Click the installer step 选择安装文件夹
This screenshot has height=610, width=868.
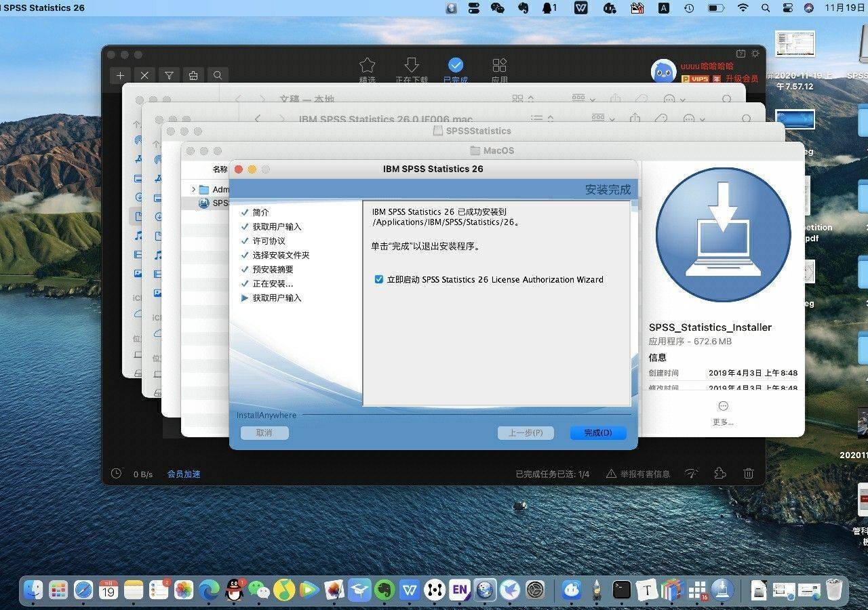click(x=281, y=255)
